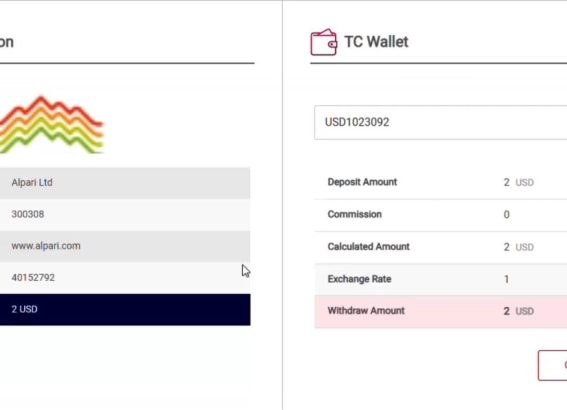Click the Calculated Amount value 2 USD

[x=519, y=247]
